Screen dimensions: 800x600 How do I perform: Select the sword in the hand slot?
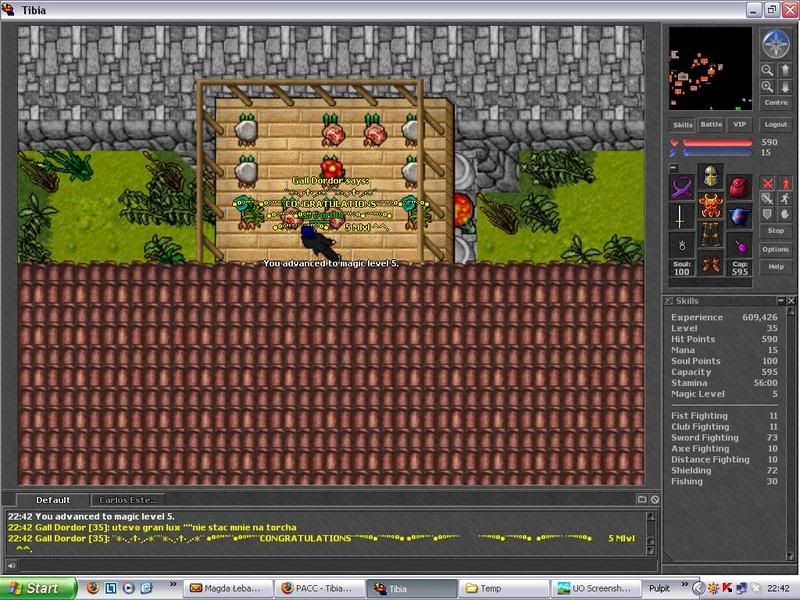(x=682, y=216)
